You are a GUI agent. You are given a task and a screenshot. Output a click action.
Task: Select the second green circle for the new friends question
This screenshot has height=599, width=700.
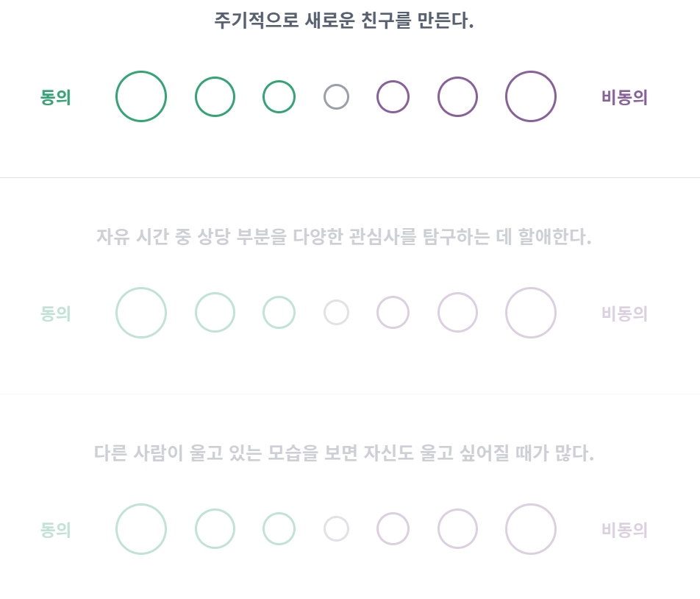tap(215, 96)
